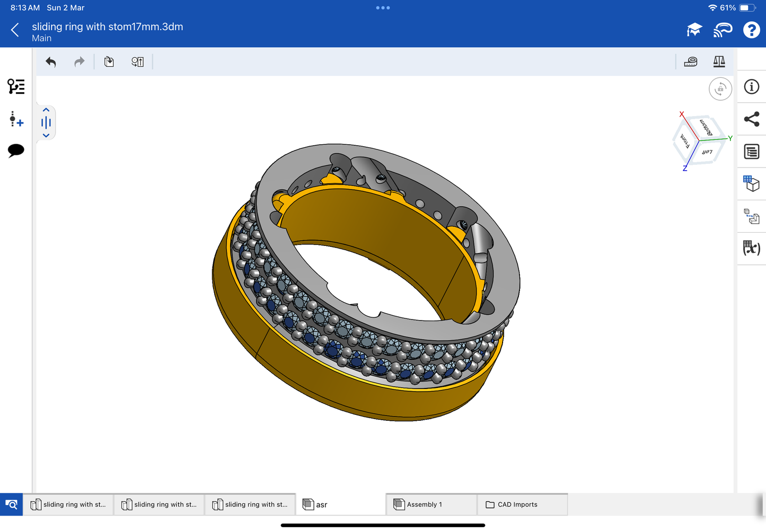Show document info panel
766x532 pixels.
(x=751, y=87)
